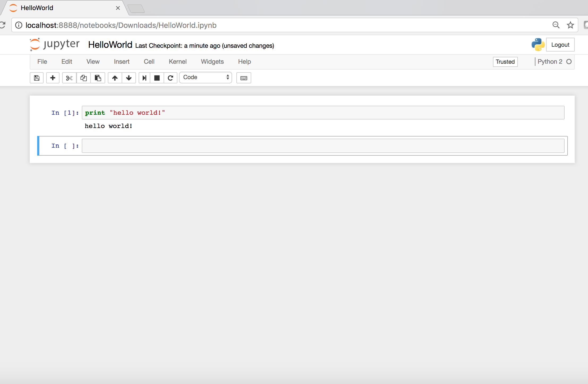Insert a cell below with plus icon

click(53, 78)
